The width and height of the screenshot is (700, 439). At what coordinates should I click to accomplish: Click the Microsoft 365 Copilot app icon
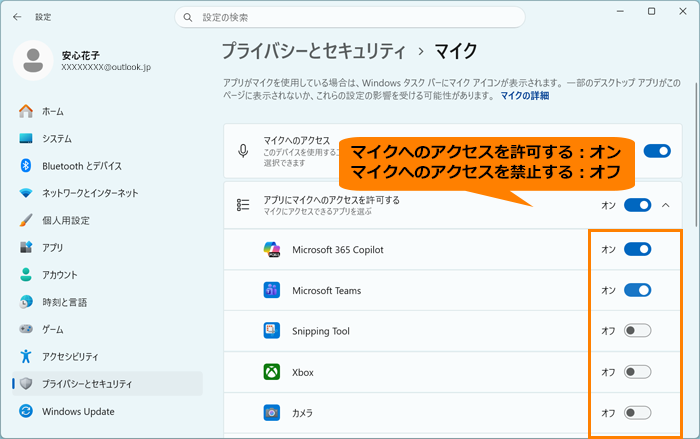[x=271, y=249]
